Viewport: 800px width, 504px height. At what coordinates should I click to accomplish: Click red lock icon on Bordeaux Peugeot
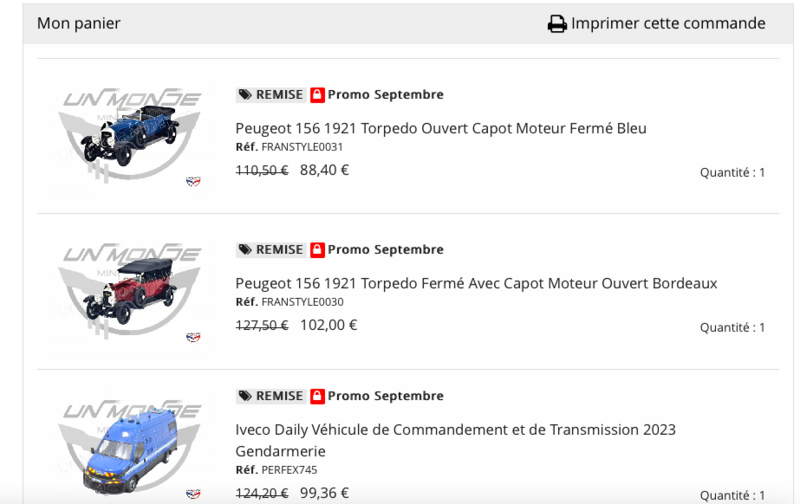[318, 250]
